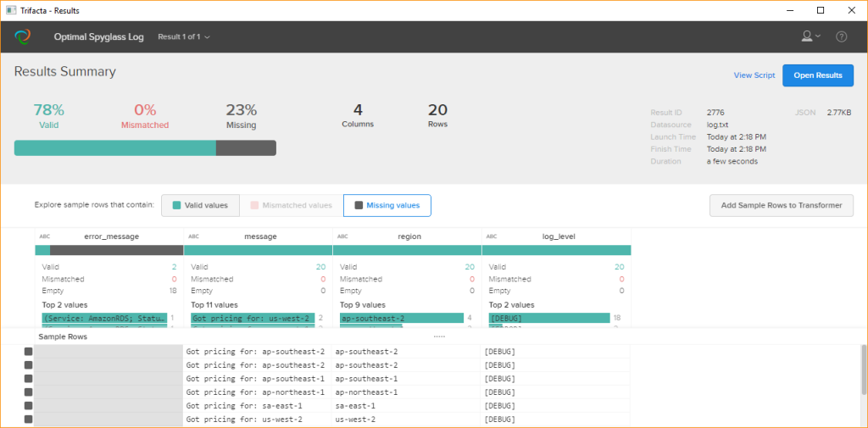Click ABC type icon for message column

(194, 236)
